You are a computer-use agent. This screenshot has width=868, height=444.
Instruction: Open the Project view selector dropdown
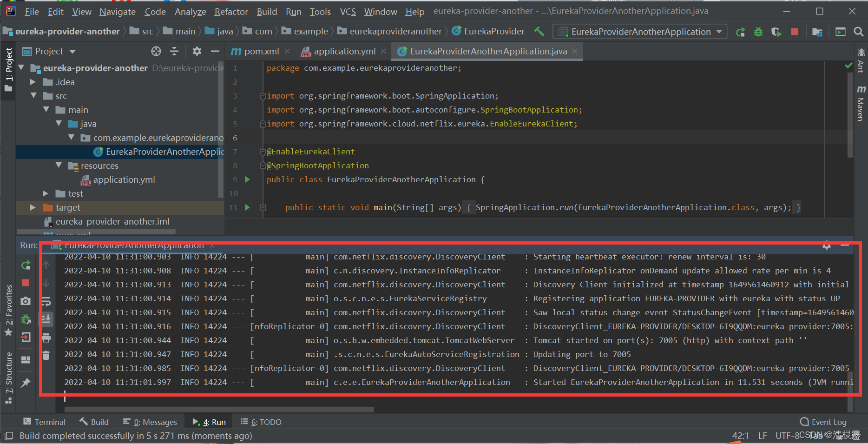click(x=49, y=51)
